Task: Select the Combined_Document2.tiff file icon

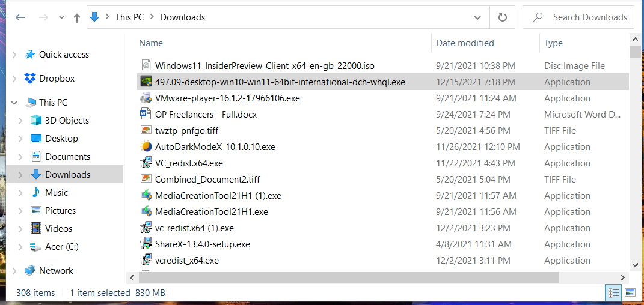Action: [x=146, y=179]
